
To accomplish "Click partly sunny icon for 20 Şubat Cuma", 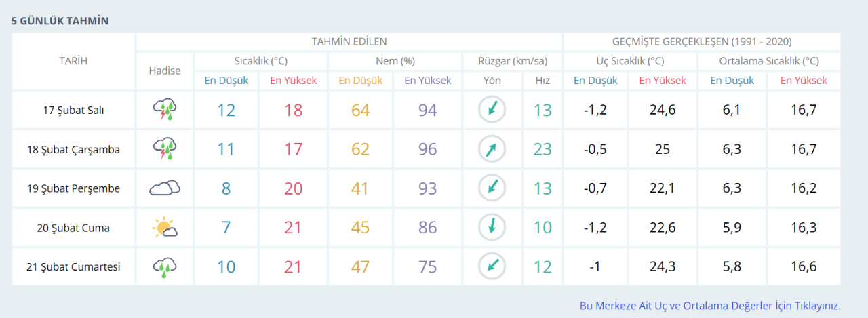I will (x=165, y=228).
